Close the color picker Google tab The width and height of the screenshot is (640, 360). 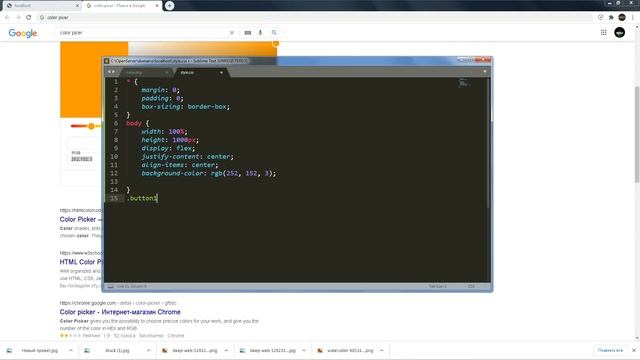point(157,6)
